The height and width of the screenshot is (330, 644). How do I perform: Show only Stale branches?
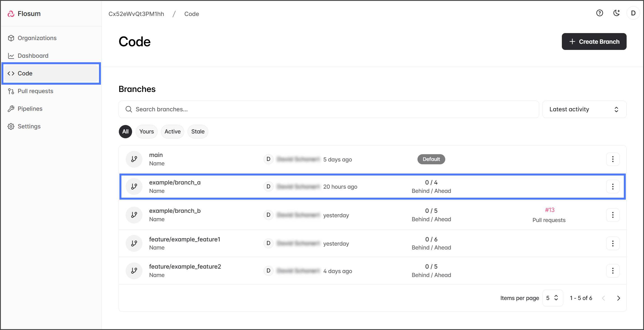(x=198, y=131)
